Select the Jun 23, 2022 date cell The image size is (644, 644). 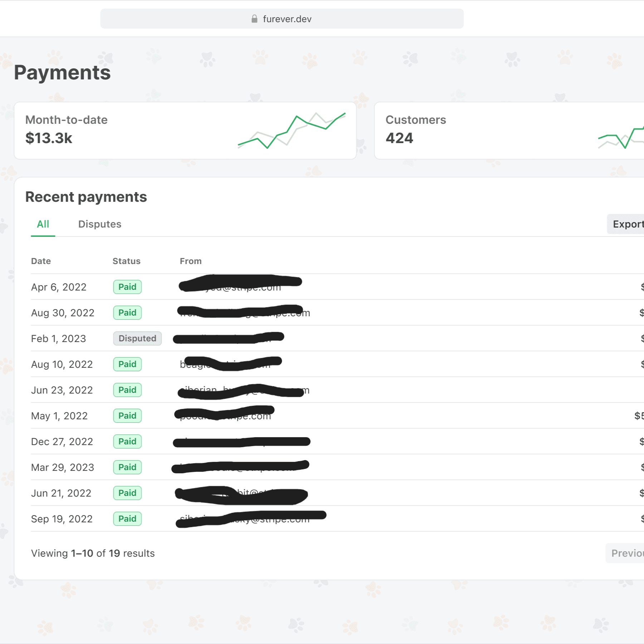pyautogui.click(x=62, y=390)
